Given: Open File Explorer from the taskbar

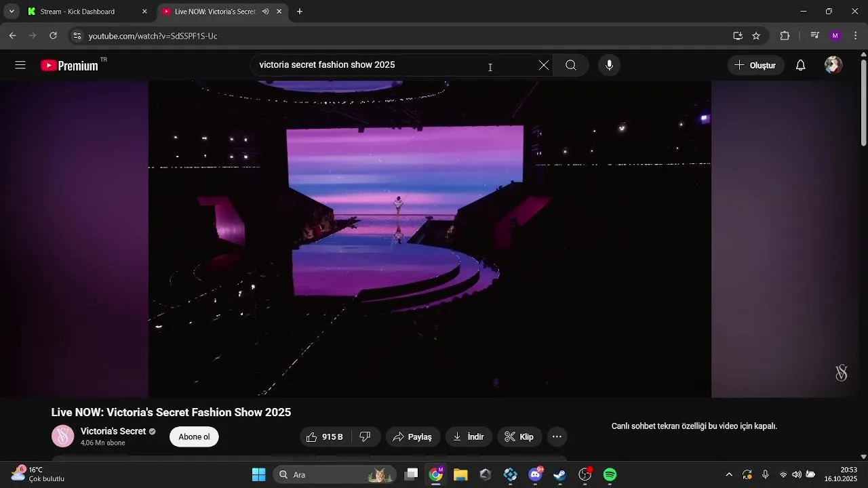Looking at the screenshot, I should click(x=460, y=474).
